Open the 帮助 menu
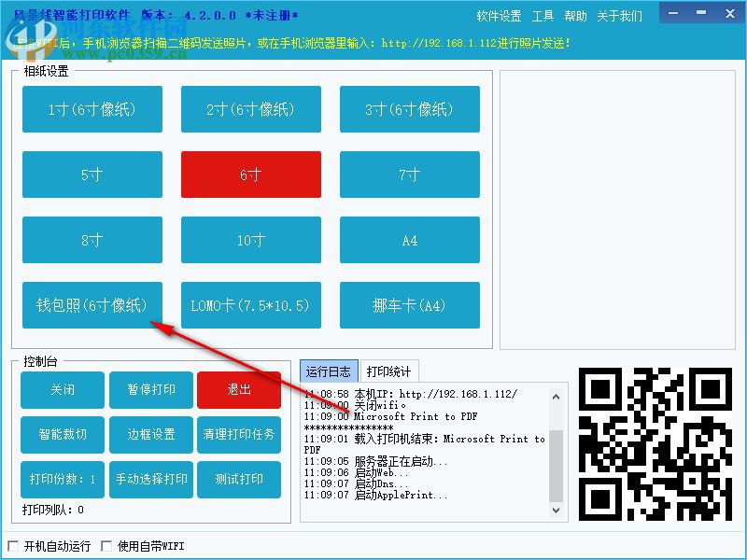Screen dimensions: 747x560 (575, 16)
